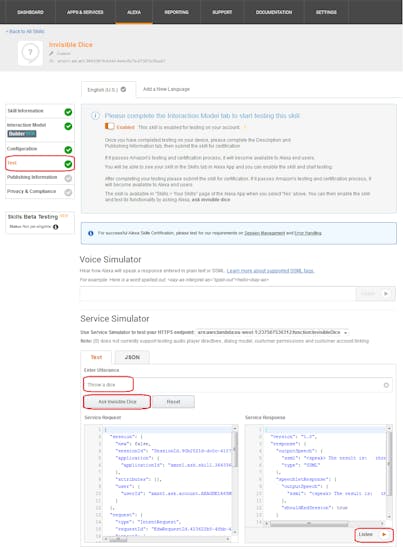Select the English (U.S.) language tab
This screenshot has width=403, height=555.
point(108,90)
